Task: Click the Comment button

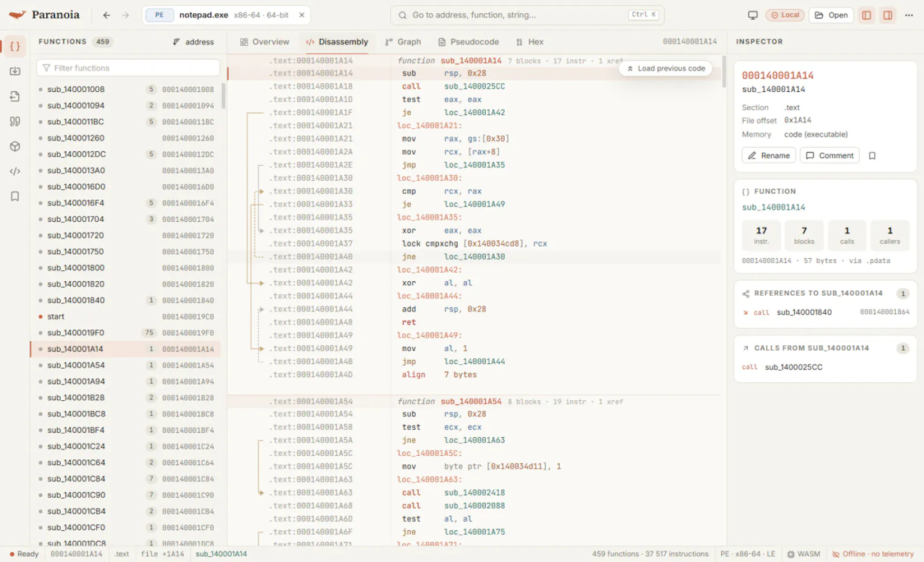Action: point(830,155)
